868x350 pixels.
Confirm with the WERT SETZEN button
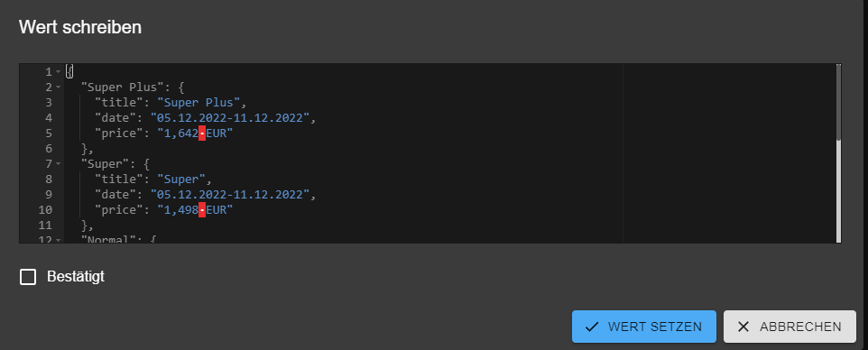(x=644, y=327)
